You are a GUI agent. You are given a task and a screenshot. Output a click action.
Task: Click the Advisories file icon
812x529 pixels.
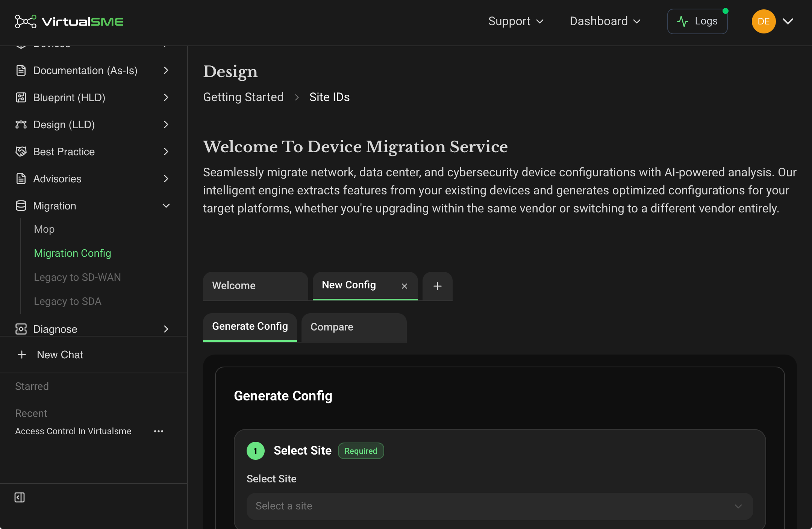21,179
